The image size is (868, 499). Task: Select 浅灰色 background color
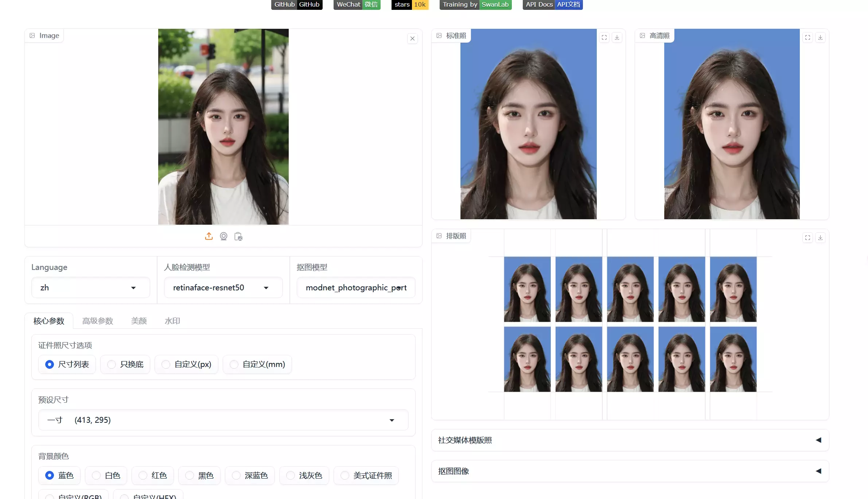click(304, 475)
